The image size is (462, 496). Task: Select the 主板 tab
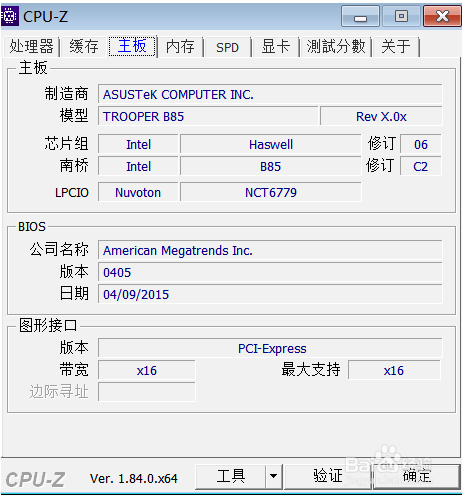[132, 46]
